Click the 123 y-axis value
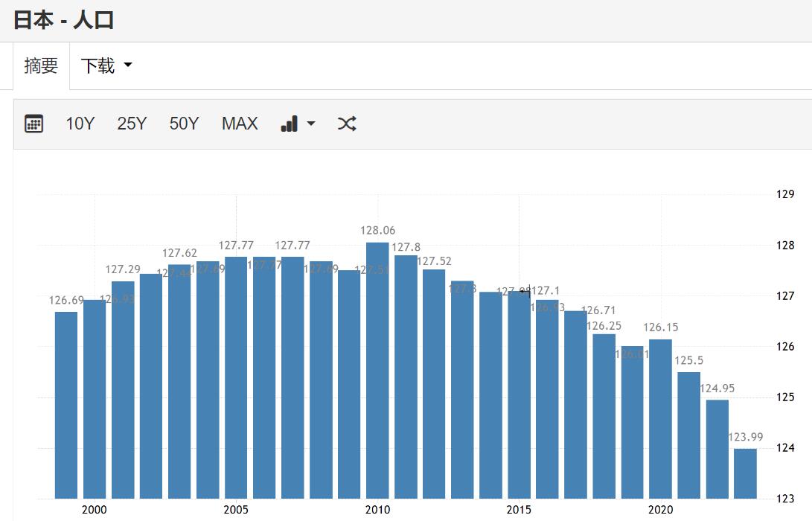 pyautogui.click(x=785, y=499)
